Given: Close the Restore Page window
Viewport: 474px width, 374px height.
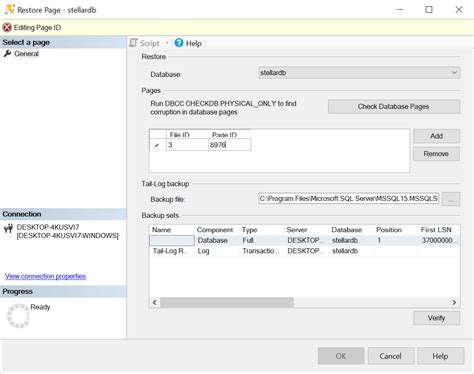Looking at the screenshot, I should coord(459,9).
